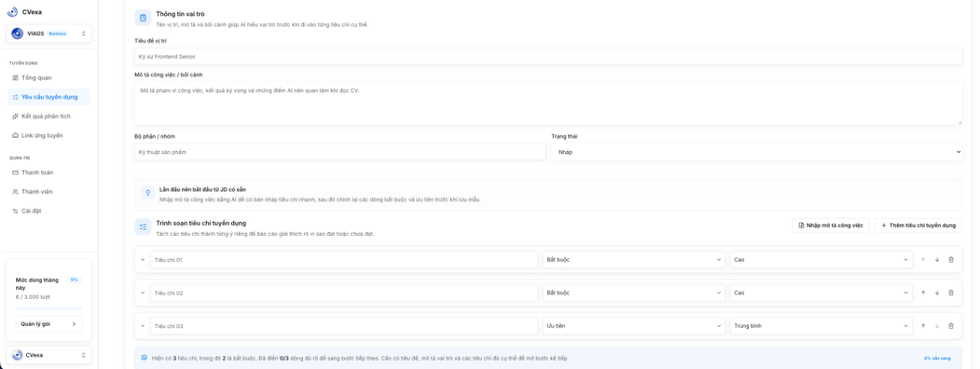Click the Mô tả công việc textarea
This screenshot has width=980, height=369.
coord(548,104)
